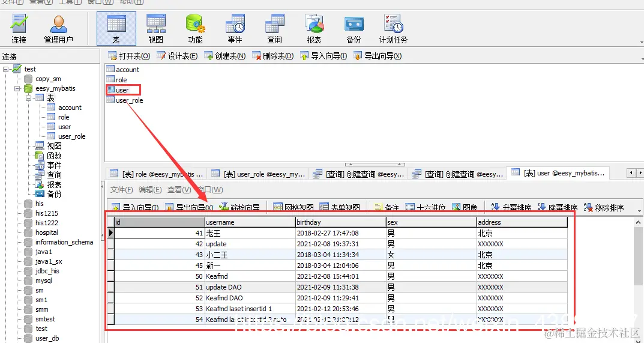Select the 表 (Table) toolbar icon
The image size is (644, 343).
coord(116,29)
